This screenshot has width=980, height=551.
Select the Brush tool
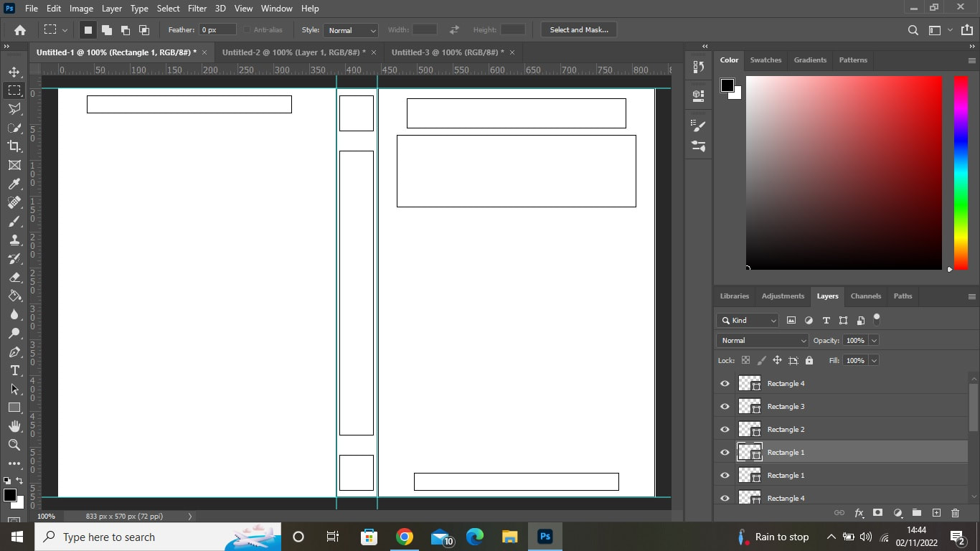pyautogui.click(x=14, y=221)
